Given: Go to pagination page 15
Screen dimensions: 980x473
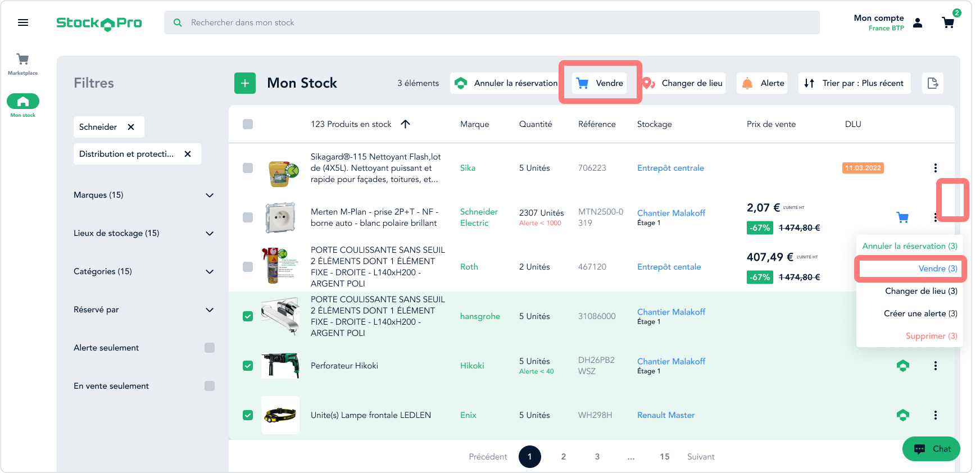Looking at the screenshot, I should coord(665,457).
